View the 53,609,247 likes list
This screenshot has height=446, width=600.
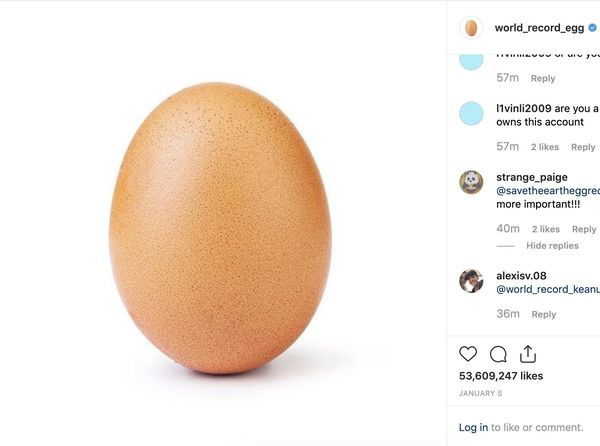pos(501,376)
